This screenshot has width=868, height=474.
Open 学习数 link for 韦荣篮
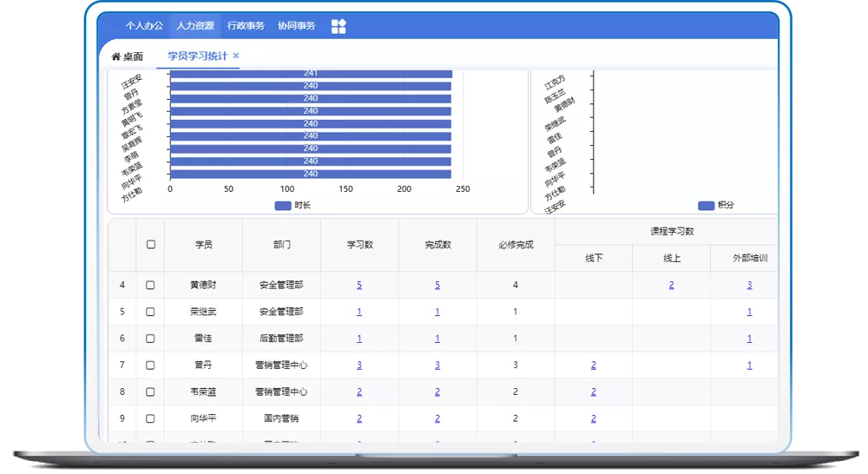(359, 392)
